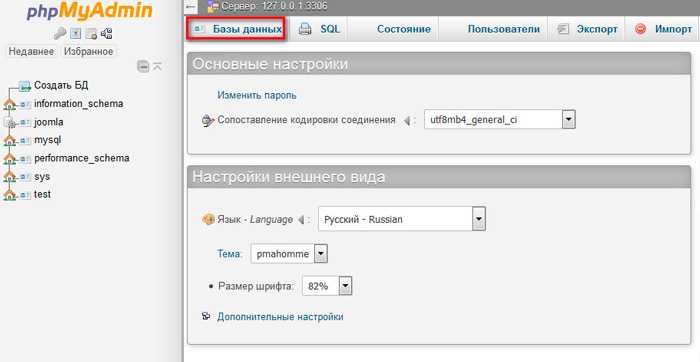Viewport: 700px width, 362px height.
Task: Select the test database name
Action: pos(42,195)
